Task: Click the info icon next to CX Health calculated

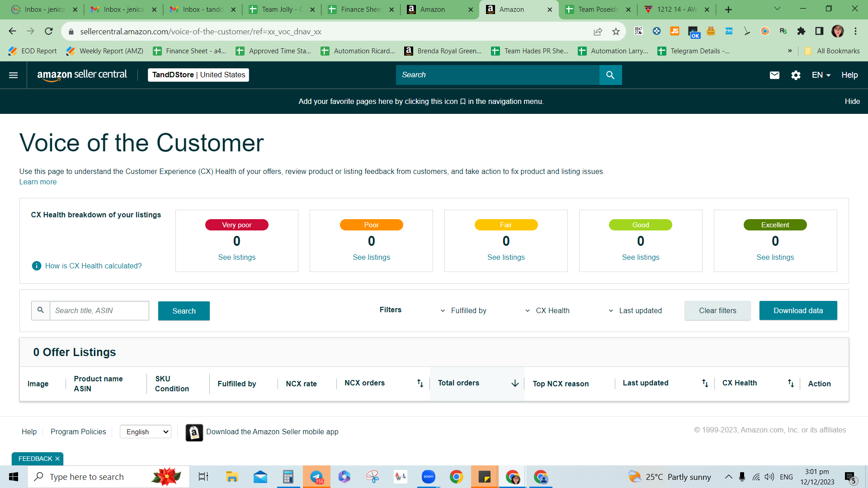Action: (37, 266)
